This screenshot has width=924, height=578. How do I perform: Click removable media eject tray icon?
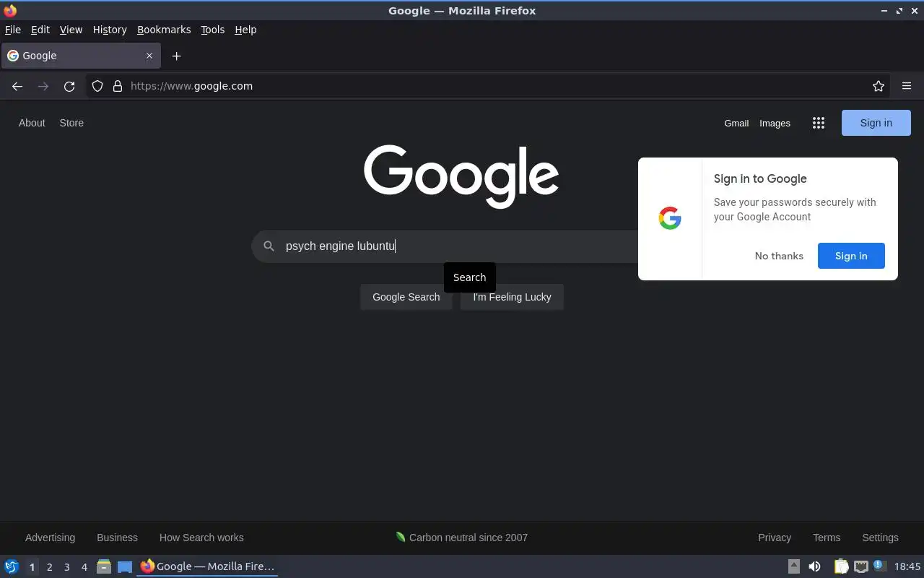[793, 566]
